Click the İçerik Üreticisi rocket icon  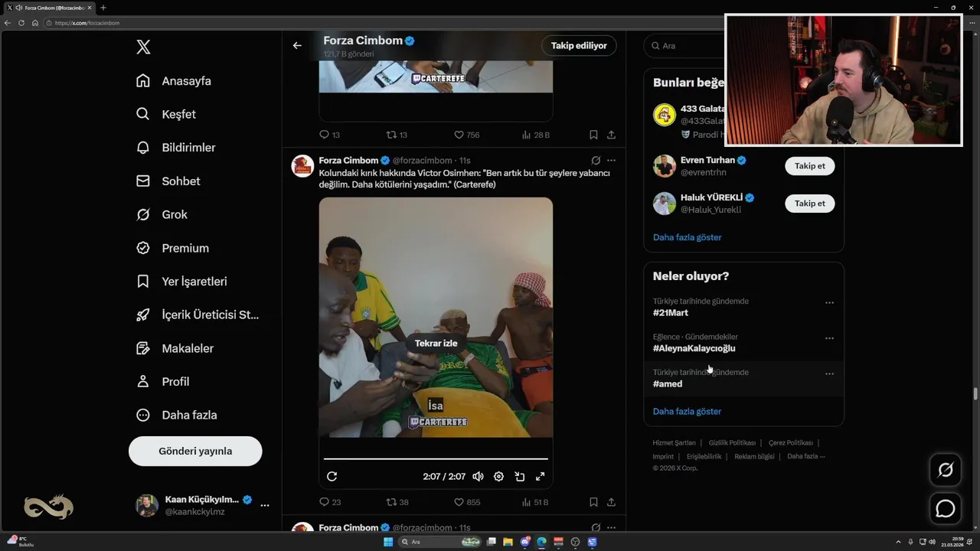point(143,315)
